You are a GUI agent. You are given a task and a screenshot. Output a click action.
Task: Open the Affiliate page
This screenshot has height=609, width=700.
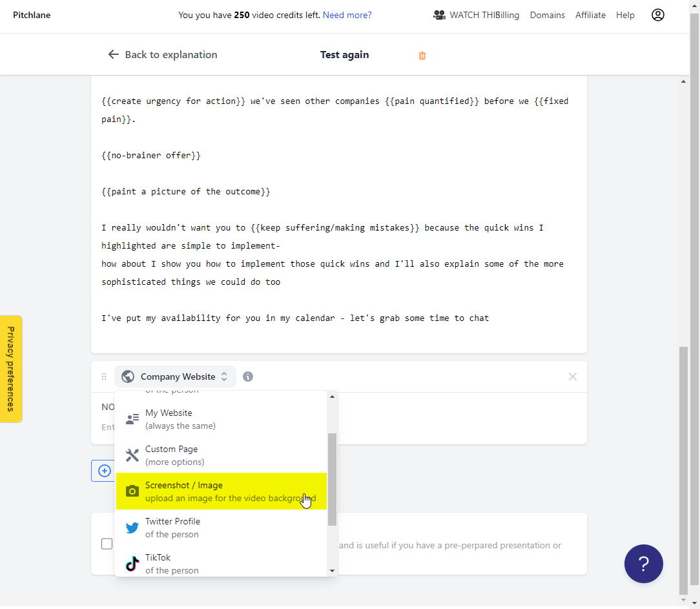[x=590, y=15]
